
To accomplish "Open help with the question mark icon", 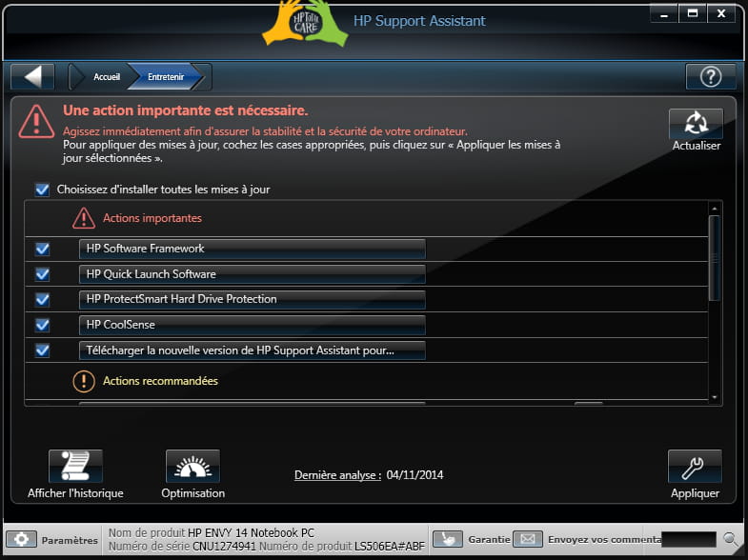I will (710, 77).
